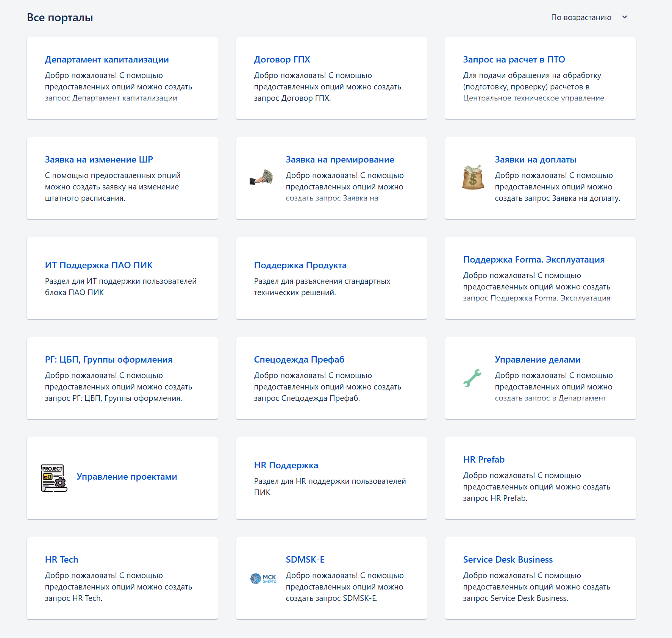This screenshot has width=672, height=638.
Task: Click the money bag icon
Action: point(473,177)
